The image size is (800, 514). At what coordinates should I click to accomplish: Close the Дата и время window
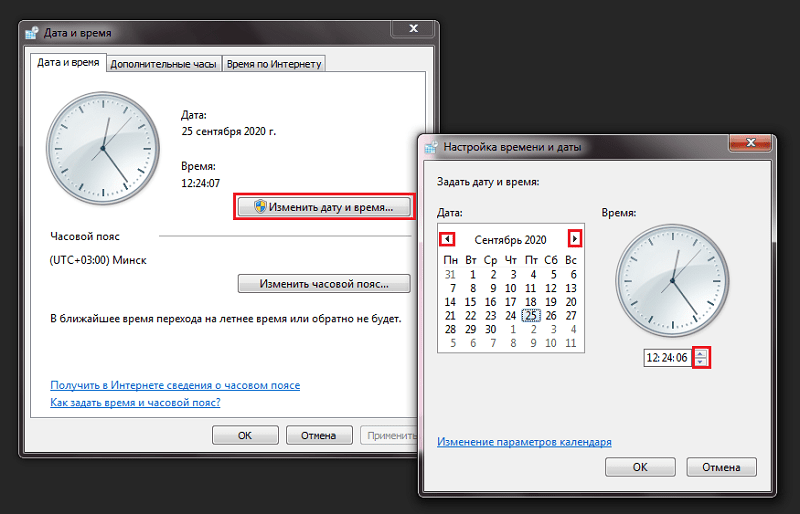click(x=413, y=29)
